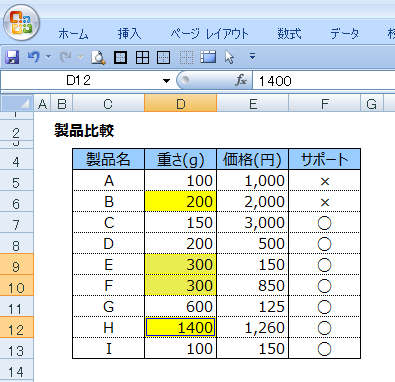Select the active cell containing 1400
The height and width of the screenshot is (382, 395).
[x=181, y=327]
